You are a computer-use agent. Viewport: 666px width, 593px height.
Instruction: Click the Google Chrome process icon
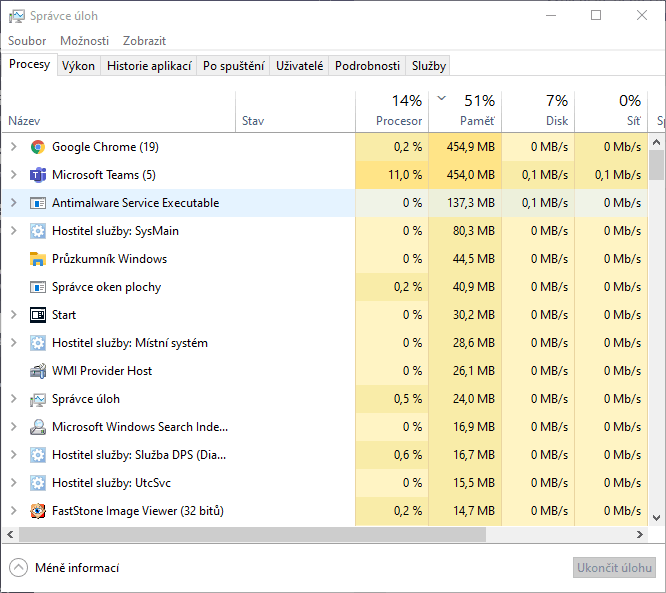click(x=38, y=147)
